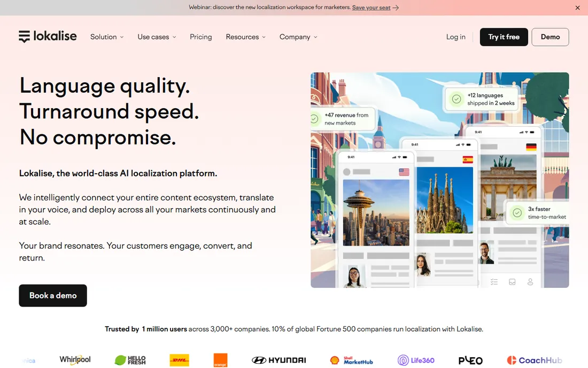Click the US flag on phone mockup
The height and width of the screenshot is (368, 588).
coord(404,172)
